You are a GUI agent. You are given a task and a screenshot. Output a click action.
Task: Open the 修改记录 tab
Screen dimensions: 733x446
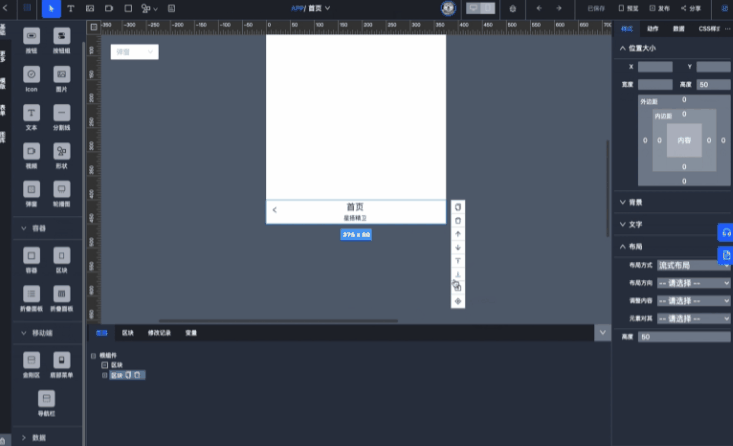coord(158,332)
